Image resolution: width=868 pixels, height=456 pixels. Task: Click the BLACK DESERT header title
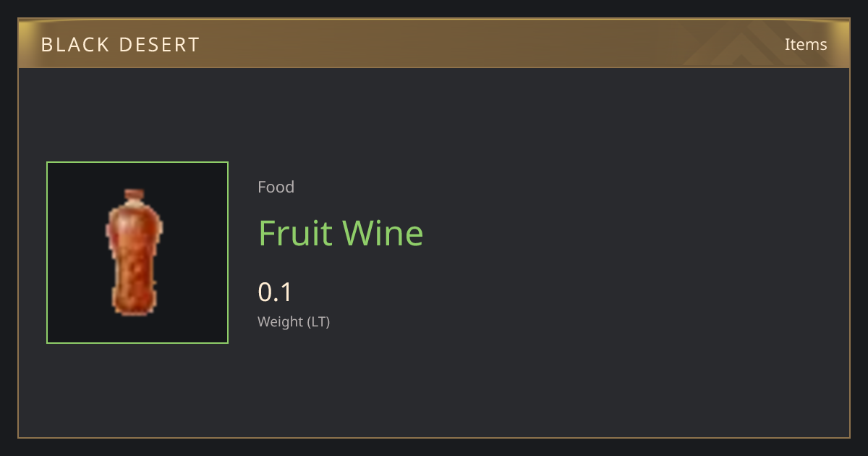pyautogui.click(x=120, y=45)
